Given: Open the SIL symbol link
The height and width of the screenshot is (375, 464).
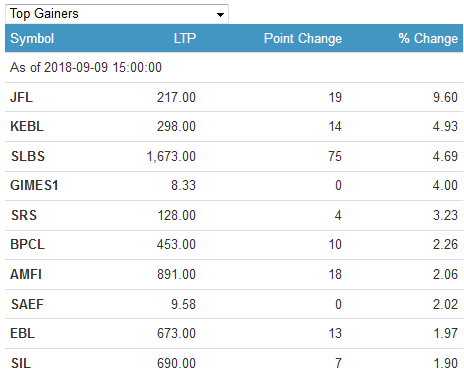Looking at the screenshot, I should 21,363.
